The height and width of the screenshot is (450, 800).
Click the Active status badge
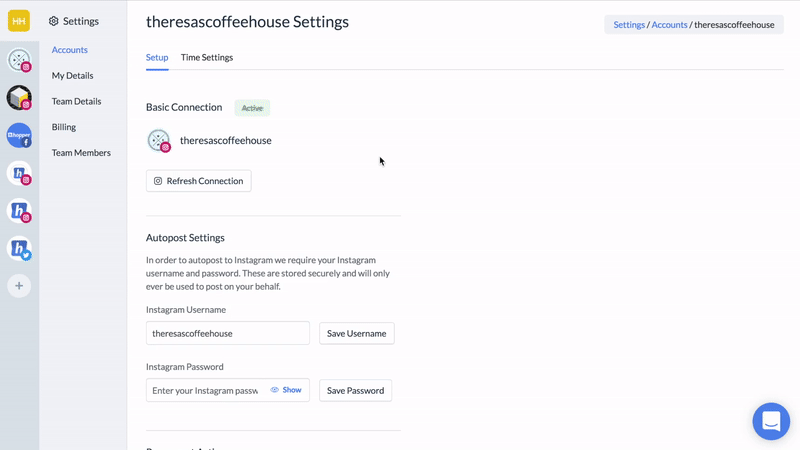pyautogui.click(x=252, y=108)
